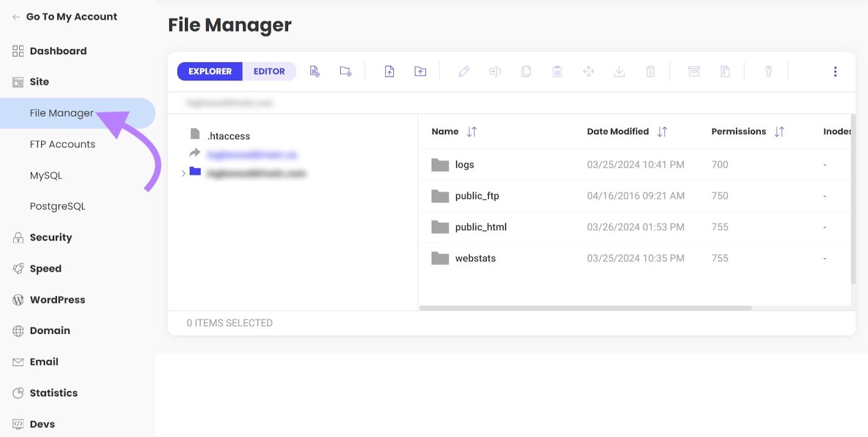Viewport: 868px width, 437px height.
Task: Click the Archive box icon
Action: [x=694, y=71]
